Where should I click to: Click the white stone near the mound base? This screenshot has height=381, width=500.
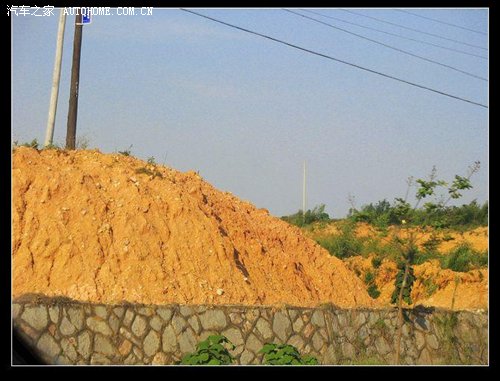220,292
